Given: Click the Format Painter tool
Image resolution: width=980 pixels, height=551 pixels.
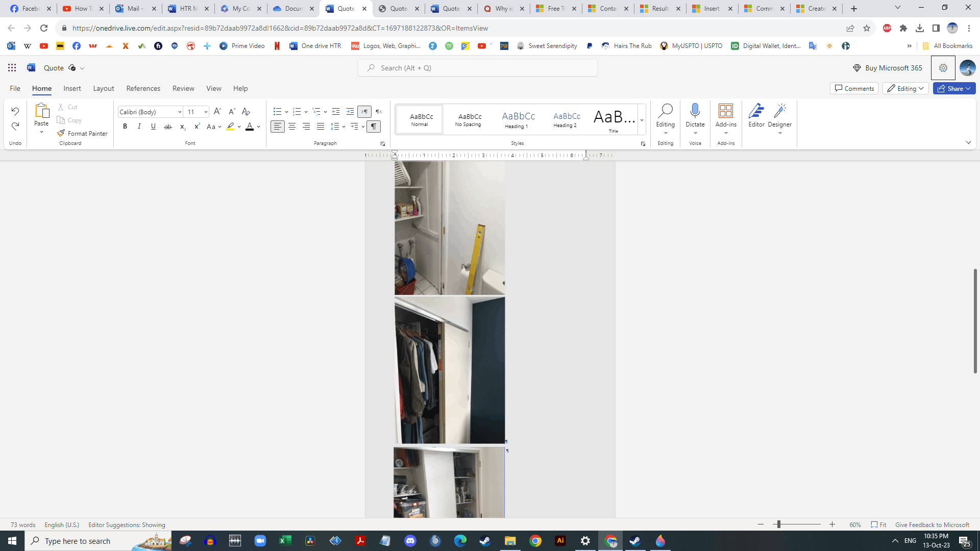Looking at the screenshot, I should coord(82,133).
